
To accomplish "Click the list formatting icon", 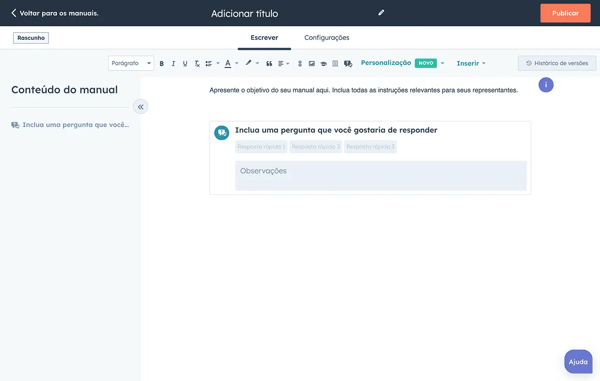I will click(209, 64).
